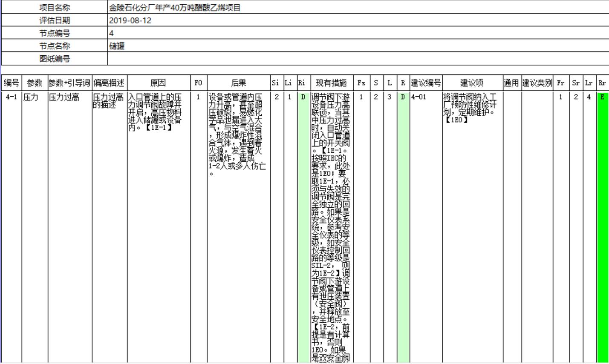
Task: Click the F0 column header
Action: (199, 83)
